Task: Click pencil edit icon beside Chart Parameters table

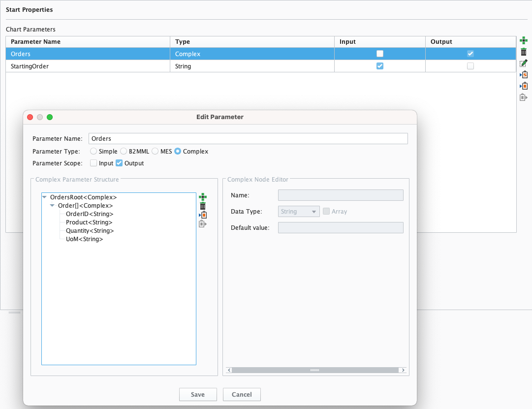Action: point(524,63)
